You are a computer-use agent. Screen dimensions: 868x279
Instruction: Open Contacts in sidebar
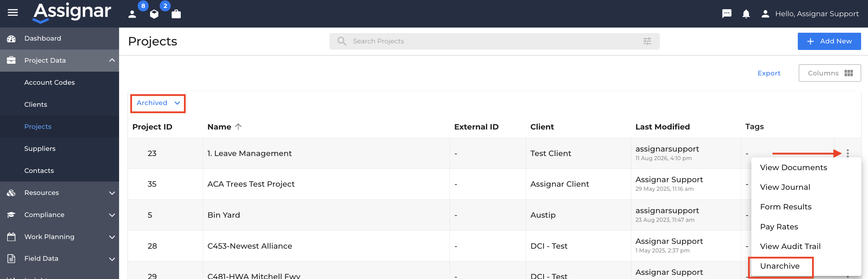point(39,171)
